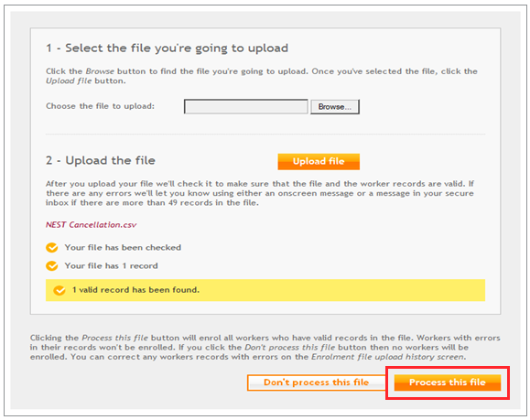
Task: Click the checkmark icon beside 'file has been checked'
Action: (51, 248)
